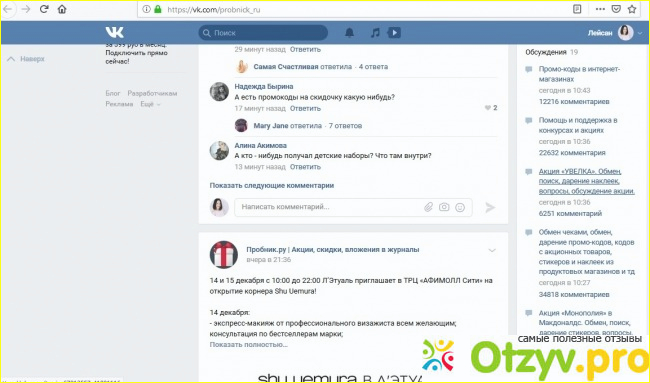Click Mary Jane's name in replies
The image size is (650, 383).
(x=271, y=126)
